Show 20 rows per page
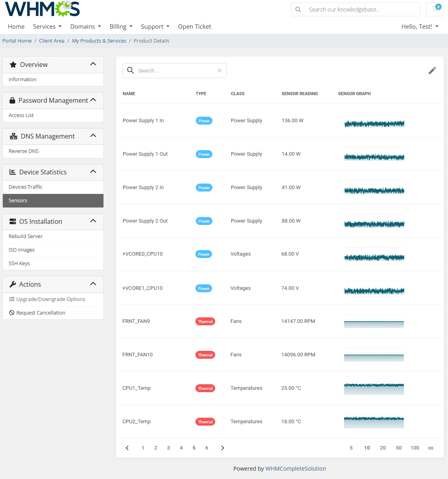The width and height of the screenshot is (448, 479). click(x=383, y=448)
